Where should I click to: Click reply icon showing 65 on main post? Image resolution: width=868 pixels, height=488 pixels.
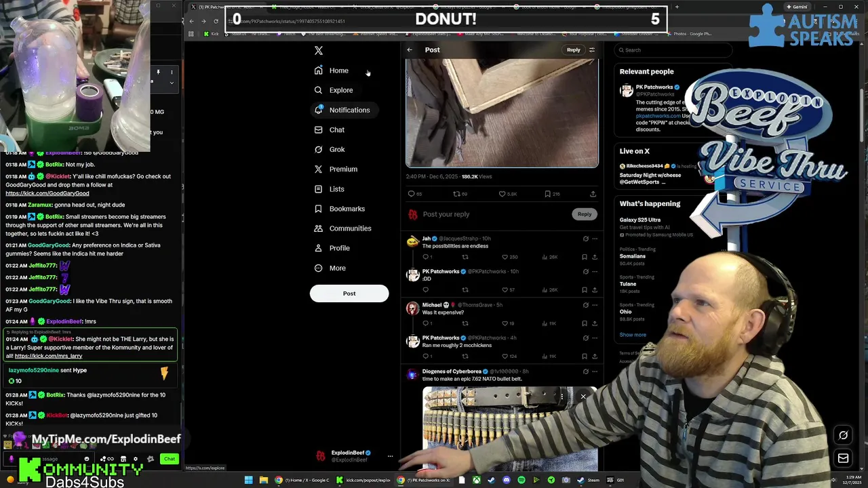coord(414,194)
